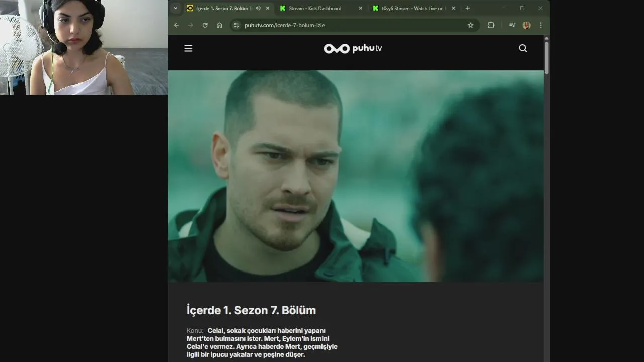Click the webcam overlay feed

pyautogui.click(x=84, y=47)
